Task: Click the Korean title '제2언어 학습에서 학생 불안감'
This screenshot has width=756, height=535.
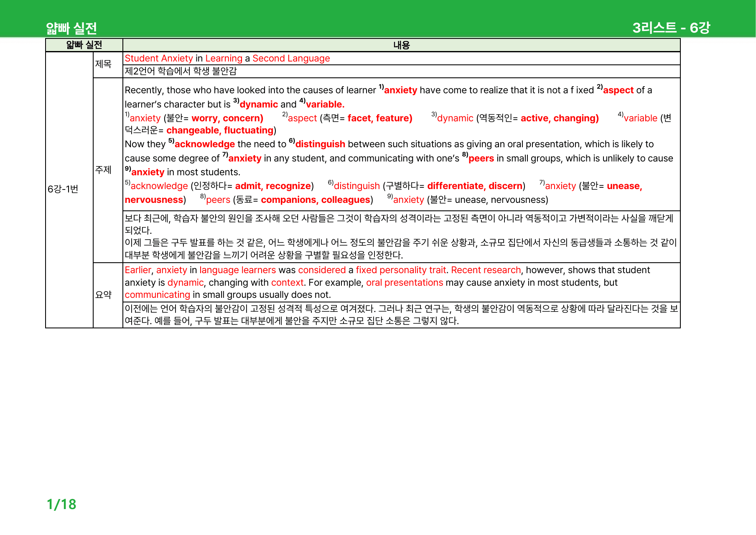Action: (x=181, y=71)
